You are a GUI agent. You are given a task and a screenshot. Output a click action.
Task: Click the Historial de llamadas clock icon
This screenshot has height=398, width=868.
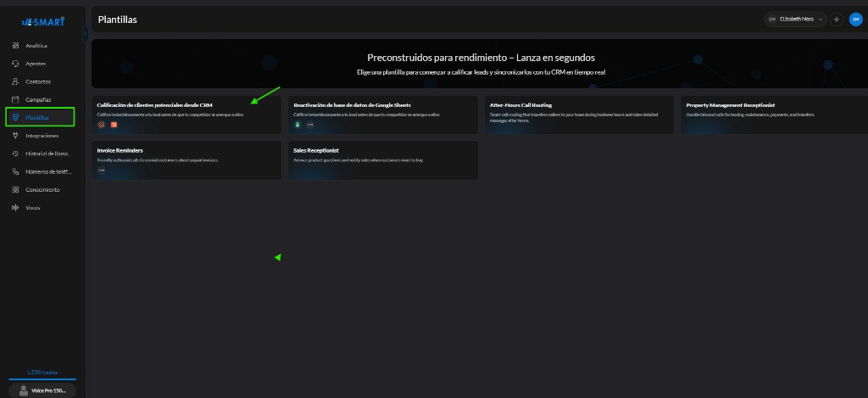15,154
